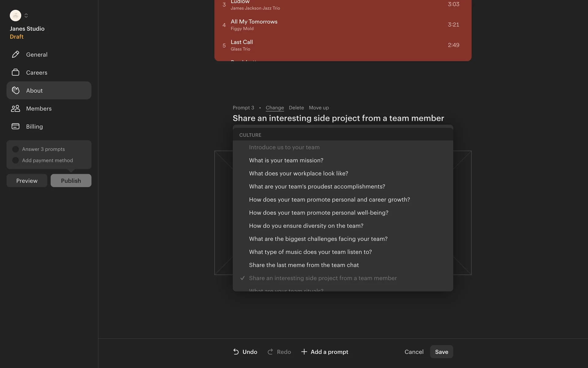Open the Change prompt dropdown

click(x=275, y=108)
